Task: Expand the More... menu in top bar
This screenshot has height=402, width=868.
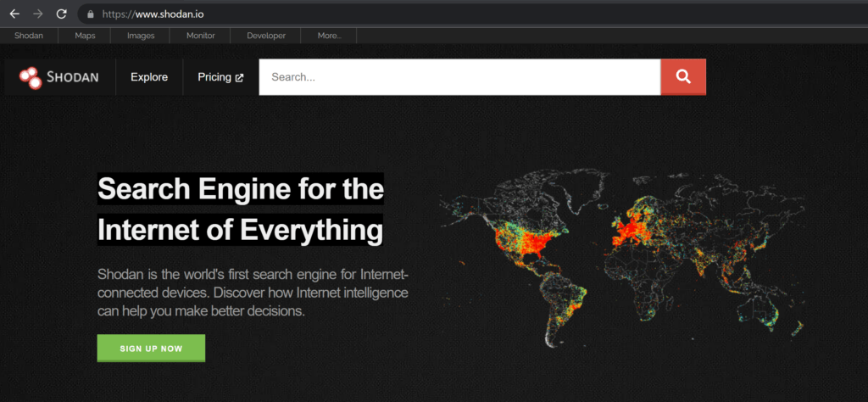Action: click(329, 36)
